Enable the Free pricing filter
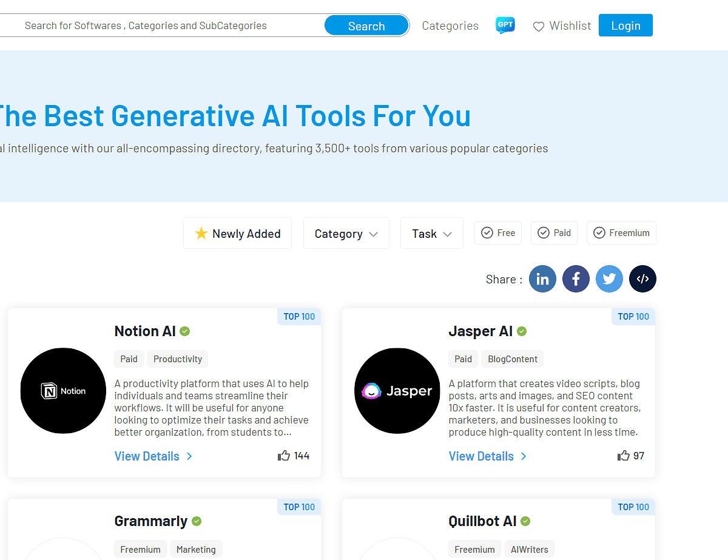728x560 pixels. [x=497, y=232]
